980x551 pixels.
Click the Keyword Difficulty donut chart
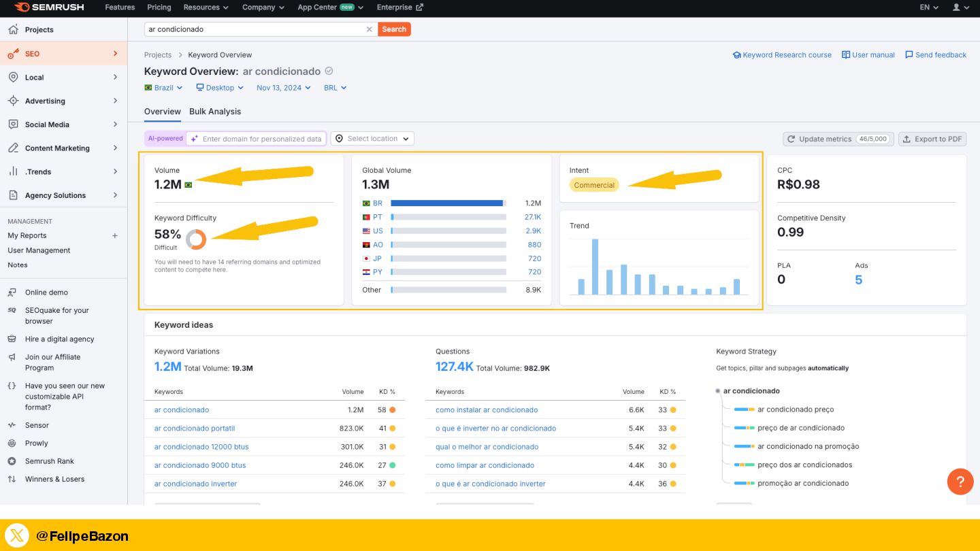pos(196,239)
